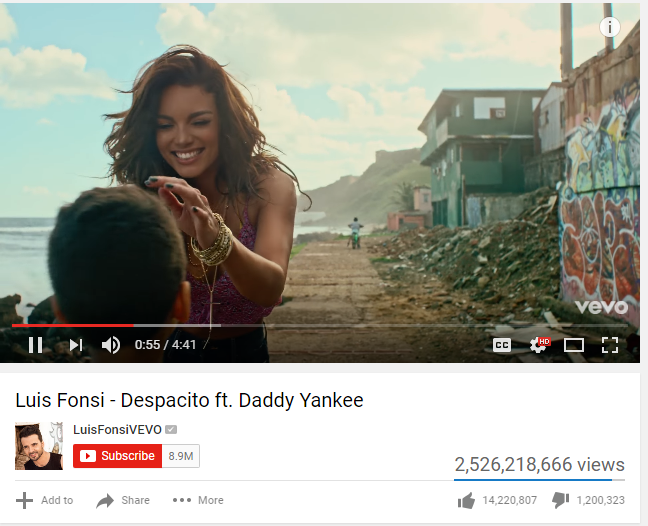Click the verified badge beside channel name
This screenshot has height=526, width=648.
(x=171, y=430)
